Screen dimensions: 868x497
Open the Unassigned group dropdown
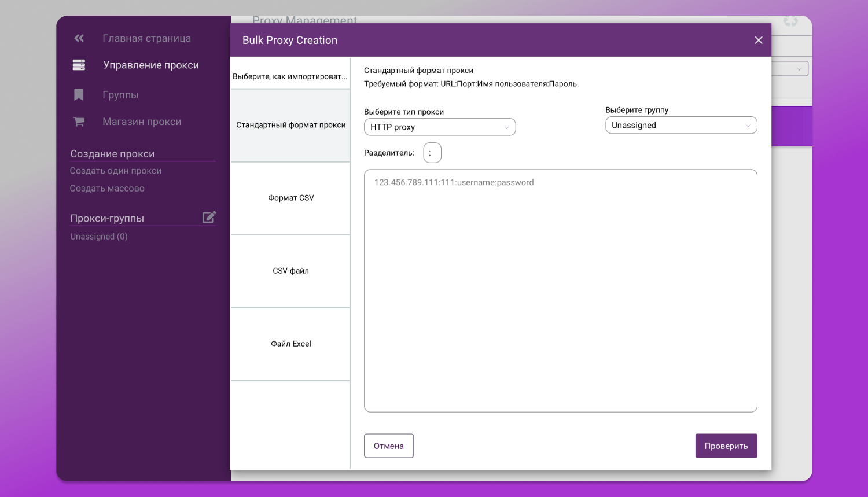coord(681,126)
